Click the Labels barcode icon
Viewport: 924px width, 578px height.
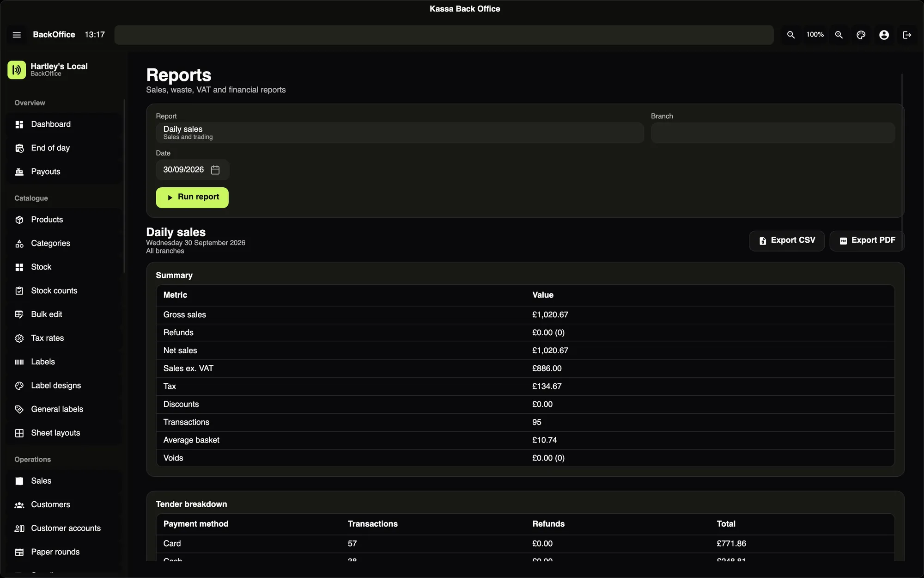19,362
